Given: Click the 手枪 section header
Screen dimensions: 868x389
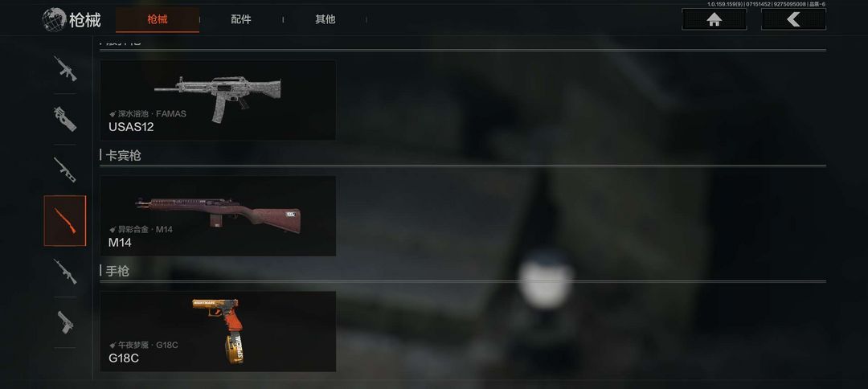Looking at the screenshot, I should pyautogui.click(x=117, y=271).
